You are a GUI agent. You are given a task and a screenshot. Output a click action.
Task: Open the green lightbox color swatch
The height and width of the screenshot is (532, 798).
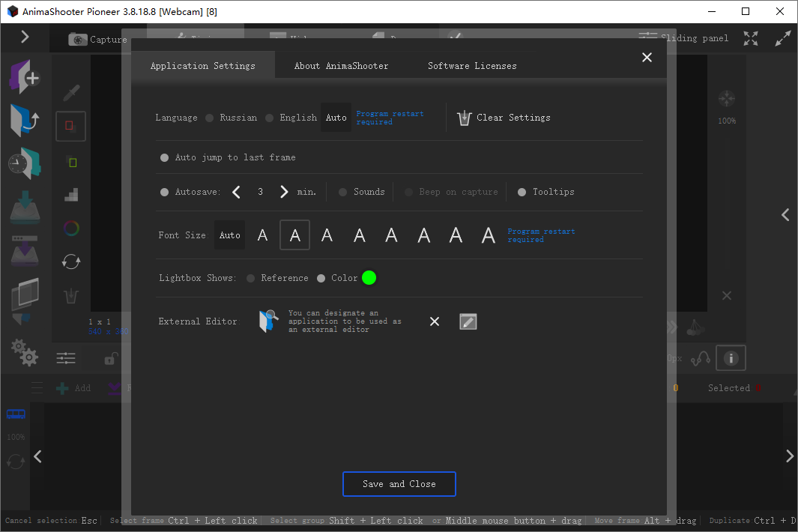pos(369,278)
